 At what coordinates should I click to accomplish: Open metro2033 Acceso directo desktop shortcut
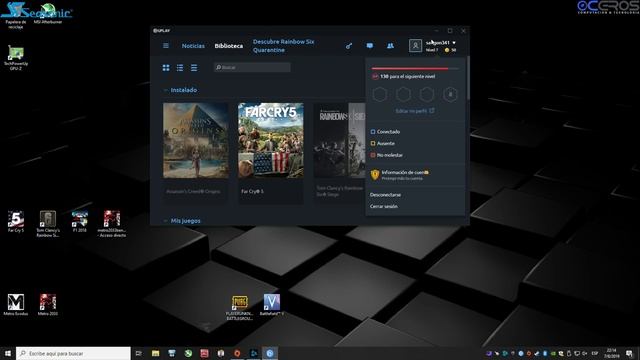tap(112, 223)
